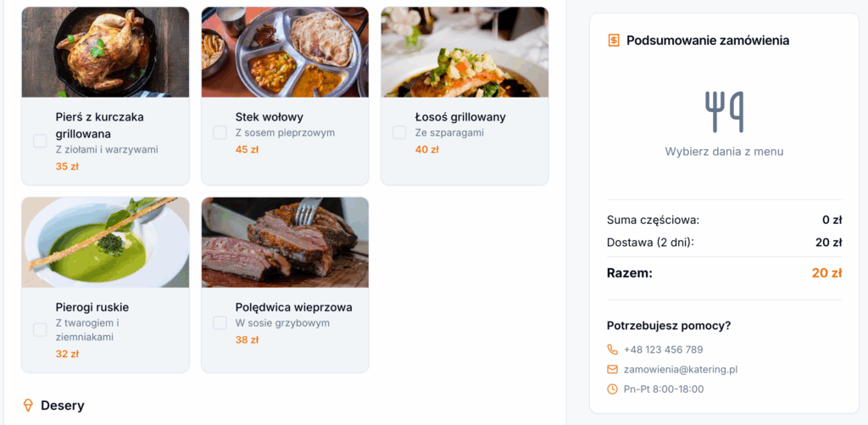Click the ice cream icon beside Desery
Viewport: 868px width, 425px height.
click(28, 405)
